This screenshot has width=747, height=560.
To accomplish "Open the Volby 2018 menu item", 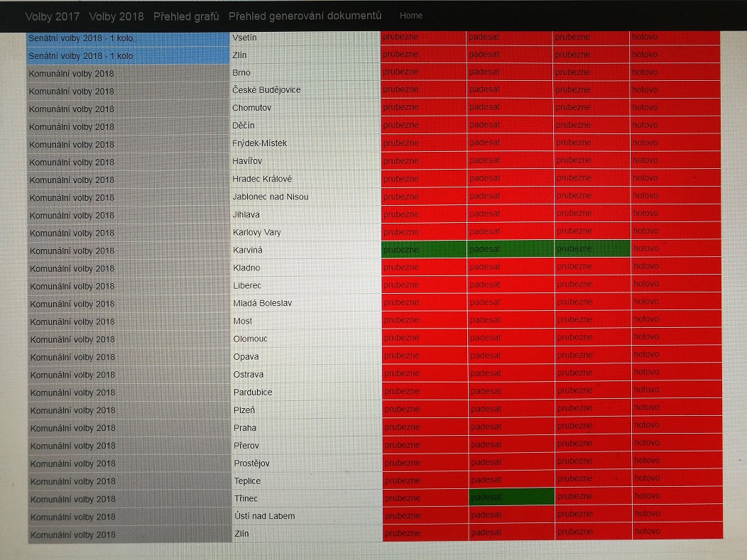I will [x=116, y=16].
